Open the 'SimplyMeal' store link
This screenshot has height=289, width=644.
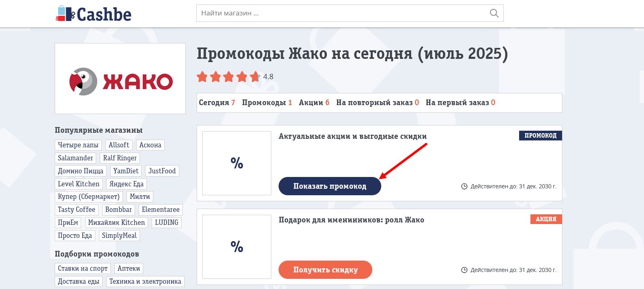pos(119,235)
